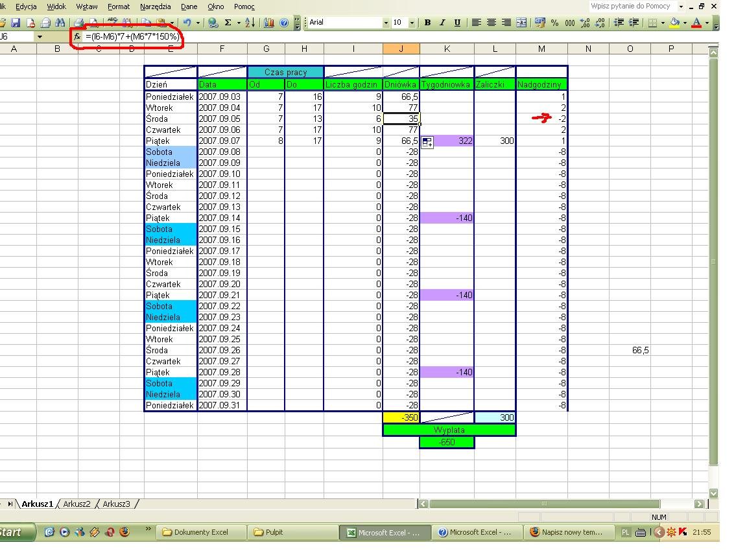Open the Narzędzia menu

tap(156, 6)
